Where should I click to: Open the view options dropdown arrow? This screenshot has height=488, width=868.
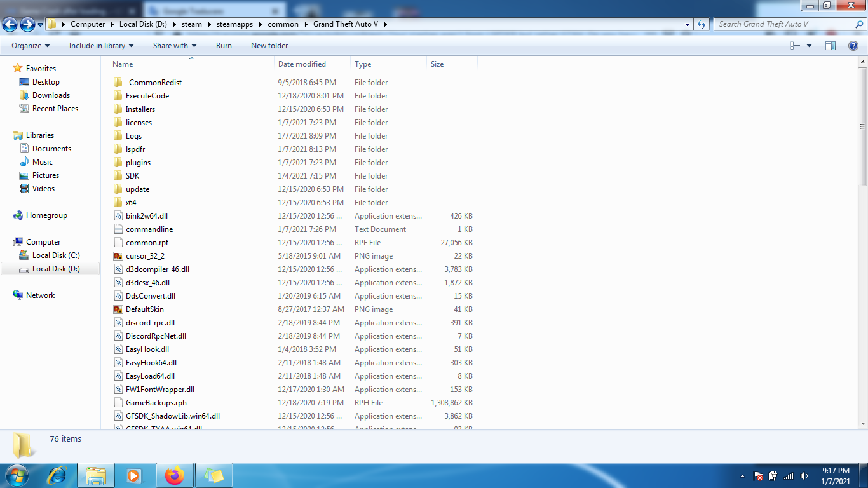tap(809, 46)
